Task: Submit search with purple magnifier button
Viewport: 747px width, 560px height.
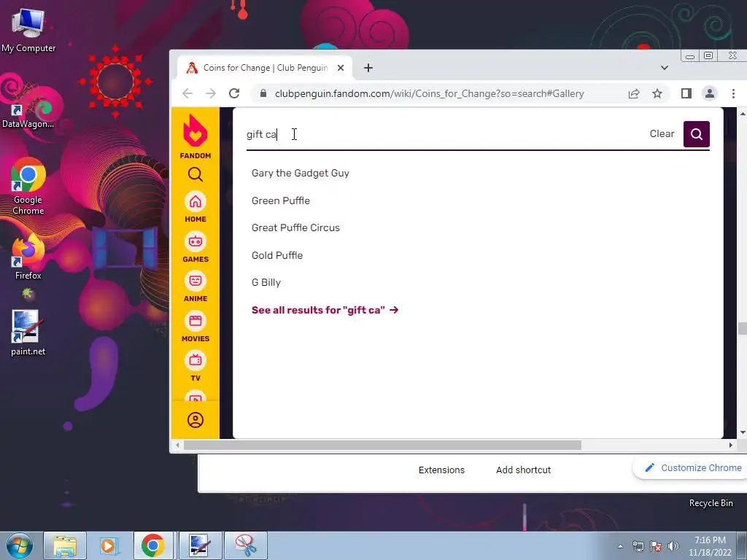Action: tap(697, 134)
